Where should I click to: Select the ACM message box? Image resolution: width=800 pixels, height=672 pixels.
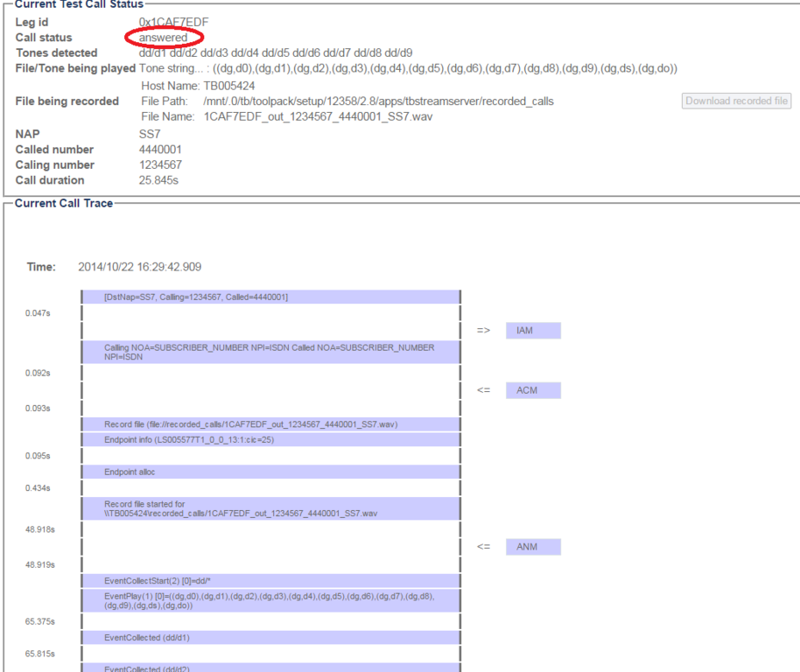pyautogui.click(x=532, y=389)
